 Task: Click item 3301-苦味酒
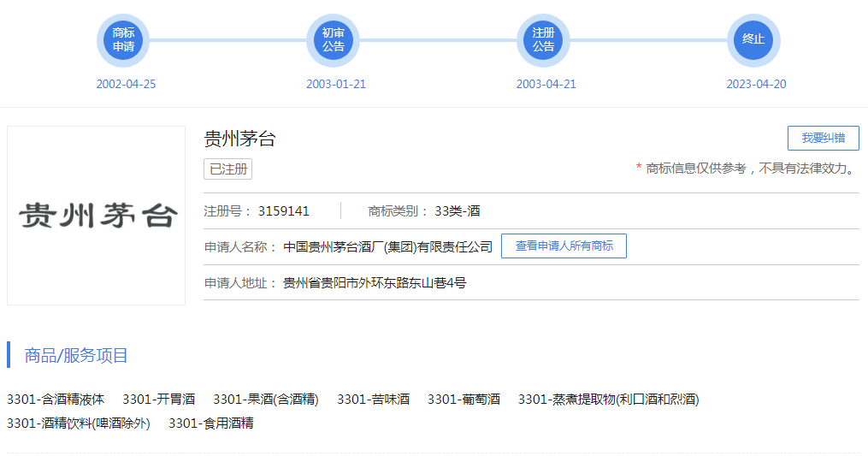pyautogui.click(x=374, y=400)
